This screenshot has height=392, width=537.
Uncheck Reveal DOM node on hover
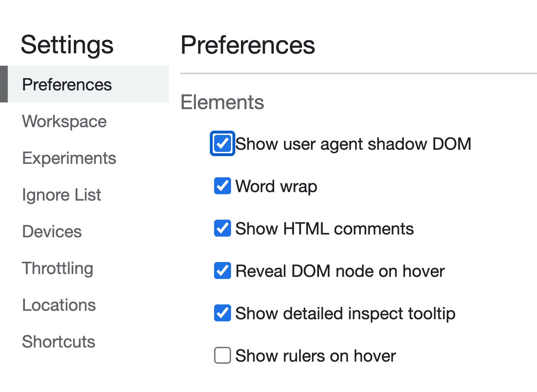(x=222, y=271)
